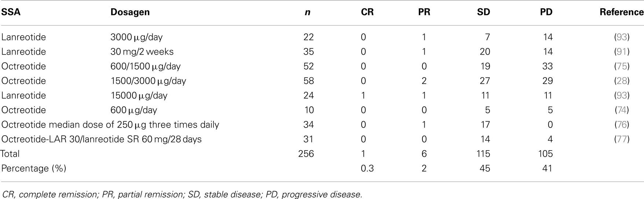The image size is (644, 199).
Task: Open reference 75 citation link
Action: click(622, 66)
